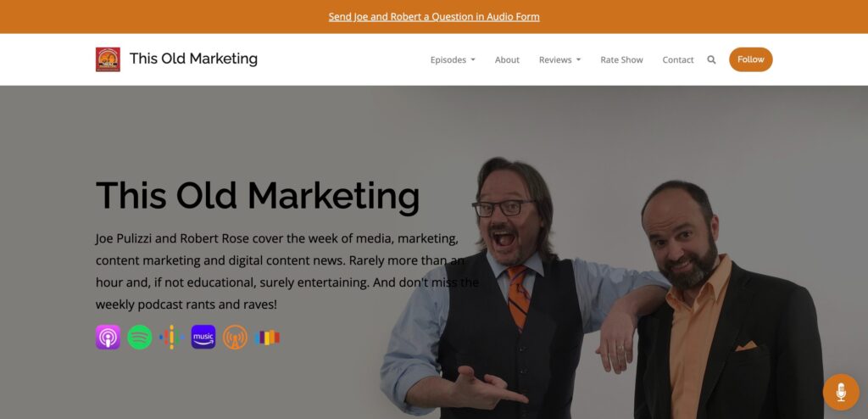Click the green Spotify icon
Viewport: 868px width, 419px height.
[140, 337]
